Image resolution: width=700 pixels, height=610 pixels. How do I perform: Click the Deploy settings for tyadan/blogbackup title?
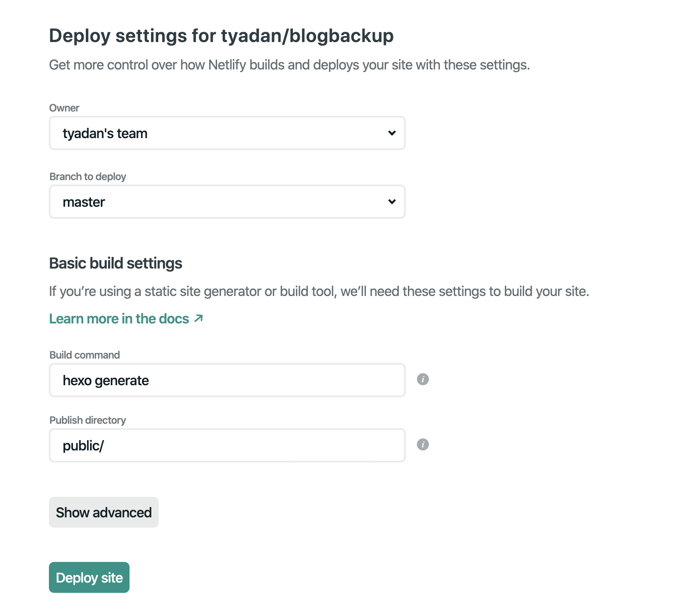pyautogui.click(x=221, y=36)
